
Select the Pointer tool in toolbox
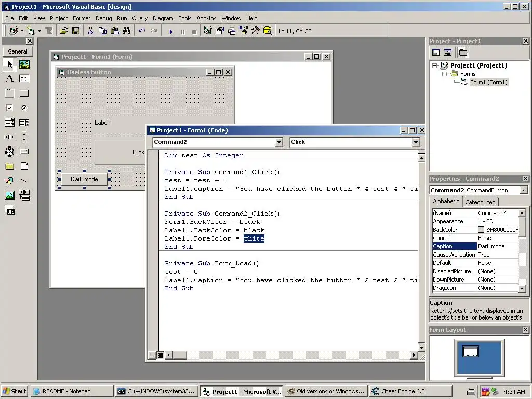tap(10, 64)
